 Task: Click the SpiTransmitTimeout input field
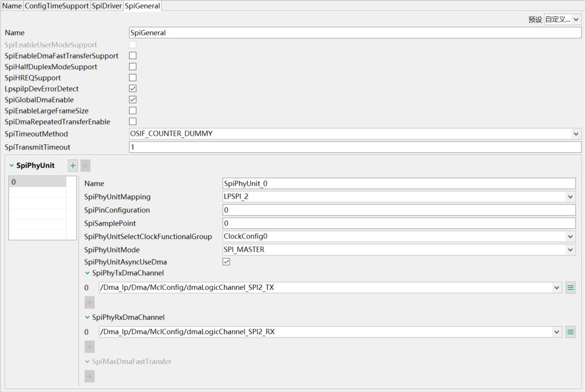(355, 147)
